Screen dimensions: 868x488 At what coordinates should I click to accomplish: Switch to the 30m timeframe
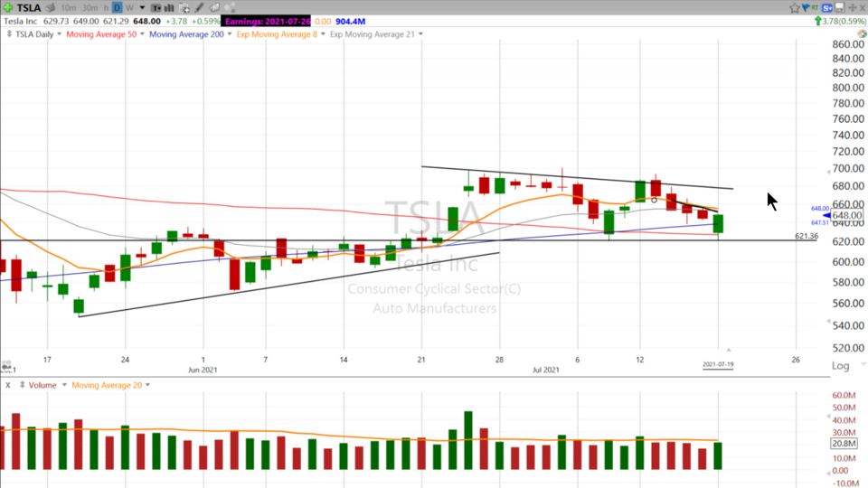(90, 8)
